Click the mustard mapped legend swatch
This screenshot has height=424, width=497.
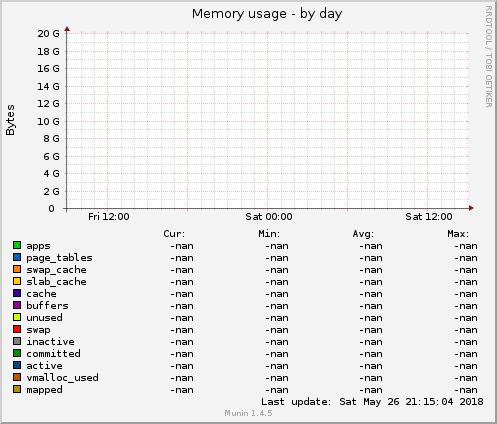tap(17, 389)
